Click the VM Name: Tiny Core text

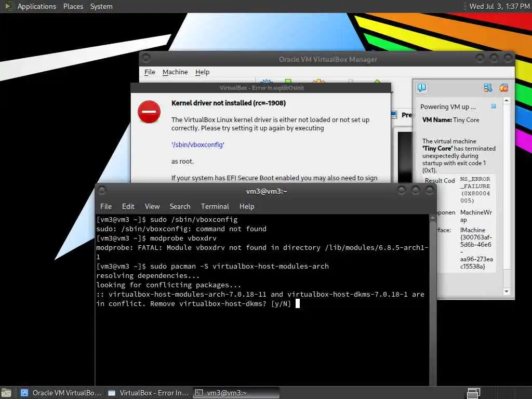[x=450, y=120]
